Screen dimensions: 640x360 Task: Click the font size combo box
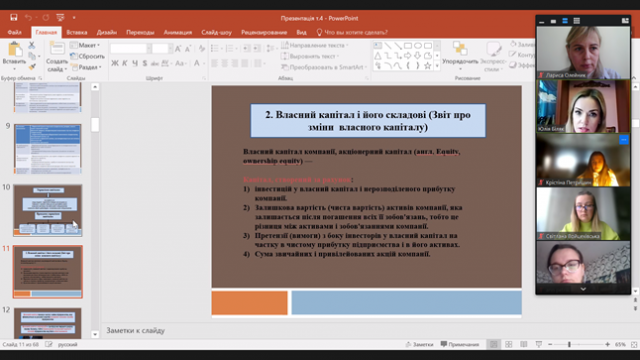click(162, 49)
